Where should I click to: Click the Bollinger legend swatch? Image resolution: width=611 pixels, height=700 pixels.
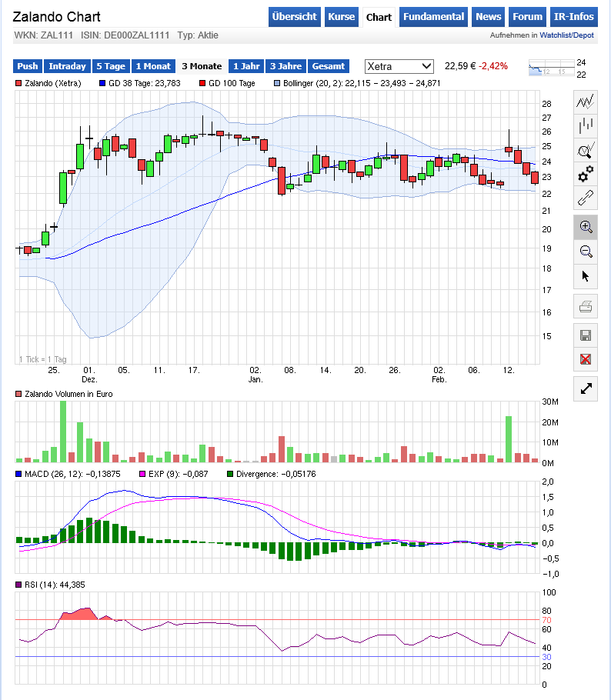(277, 83)
